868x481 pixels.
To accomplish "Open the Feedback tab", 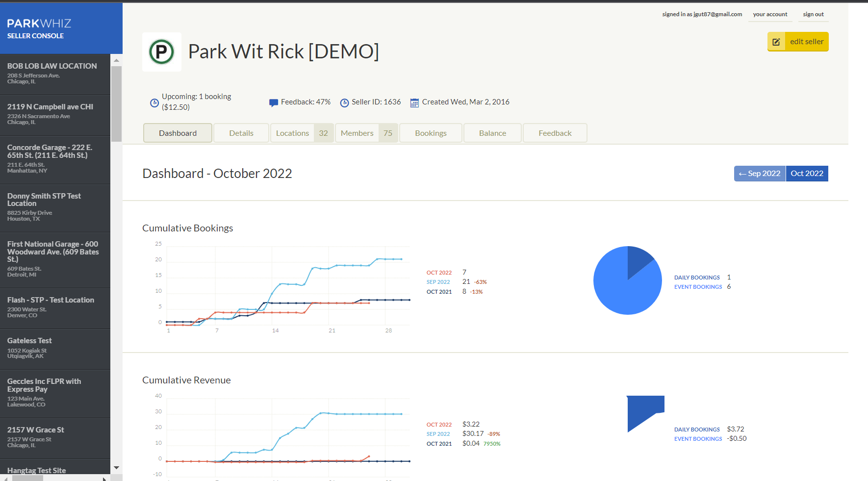I will tap(555, 133).
